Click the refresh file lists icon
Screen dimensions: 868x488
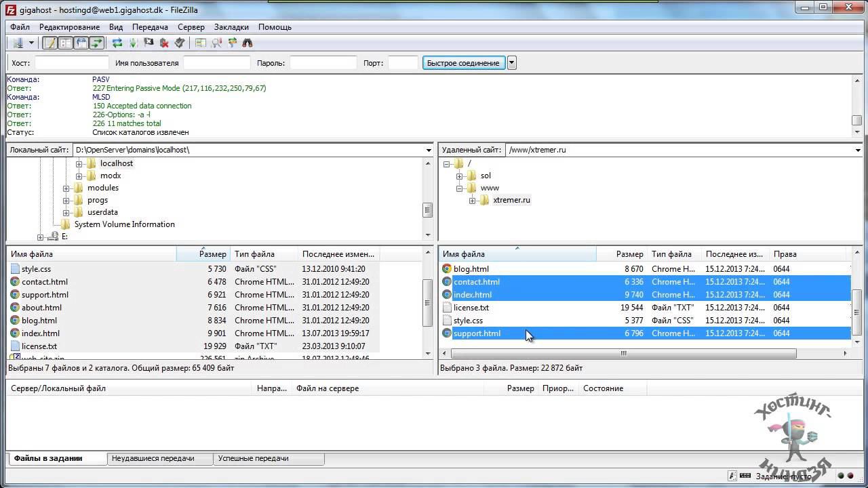tap(117, 43)
